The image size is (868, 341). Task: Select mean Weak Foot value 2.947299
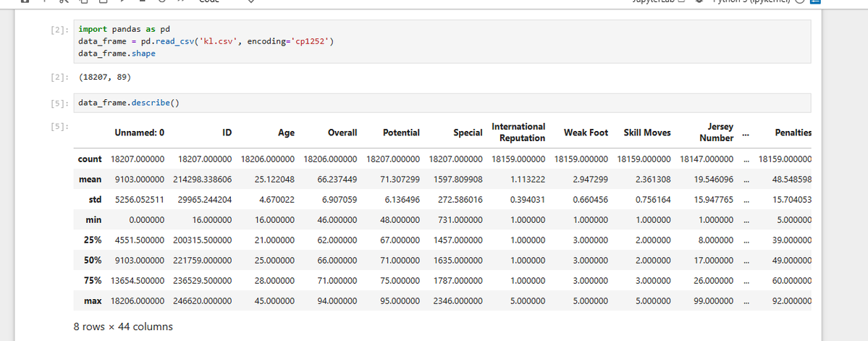coord(591,180)
